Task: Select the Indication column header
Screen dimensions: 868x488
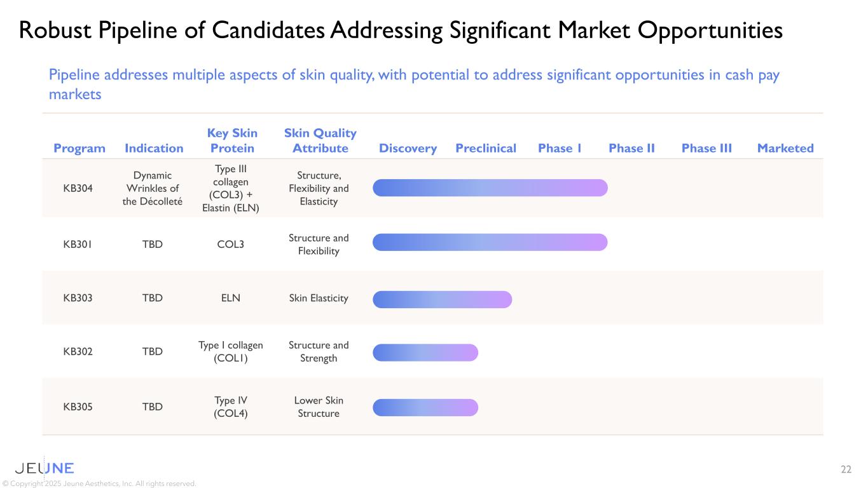Action: pyautogui.click(x=154, y=148)
